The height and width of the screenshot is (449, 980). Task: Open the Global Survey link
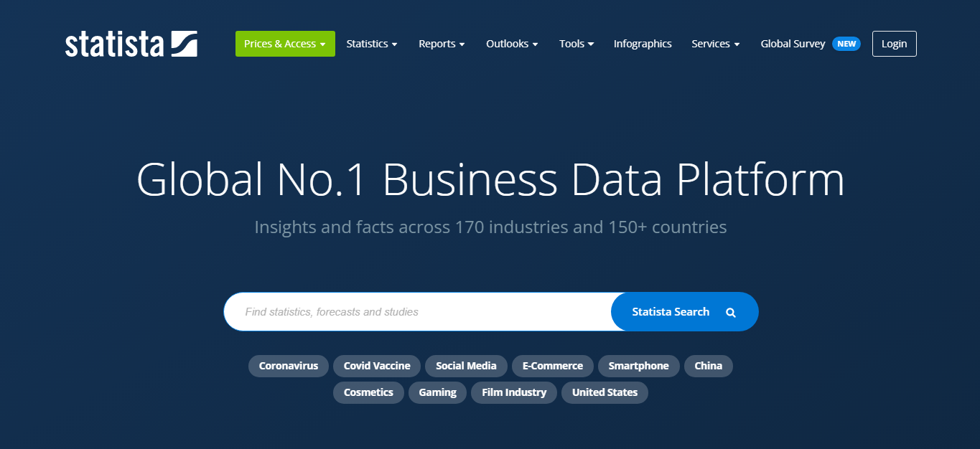pyautogui.click(x=793, y=44)
